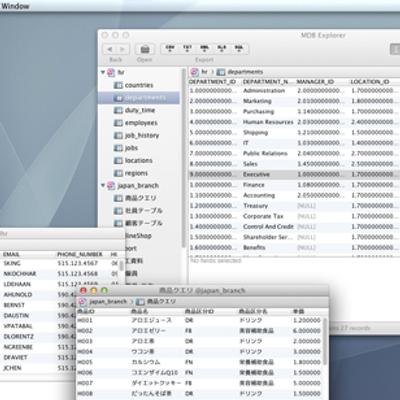Click the 社員テーブル table icon

pos(118,211)
